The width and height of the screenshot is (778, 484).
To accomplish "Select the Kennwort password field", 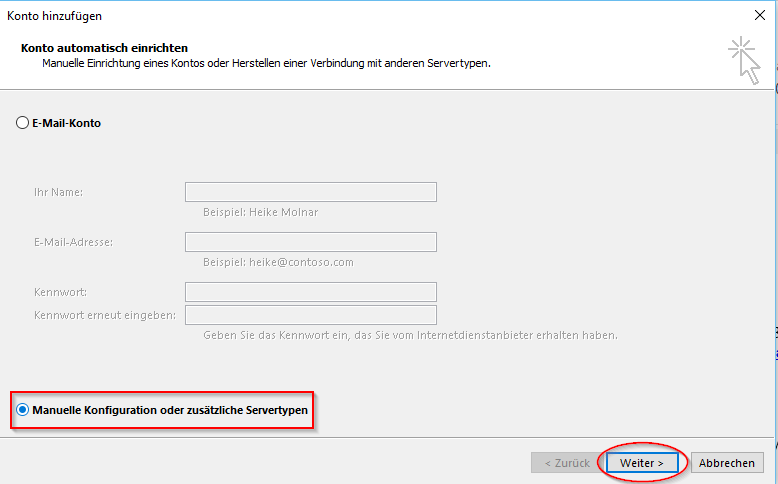I will (x=310, y=292).
